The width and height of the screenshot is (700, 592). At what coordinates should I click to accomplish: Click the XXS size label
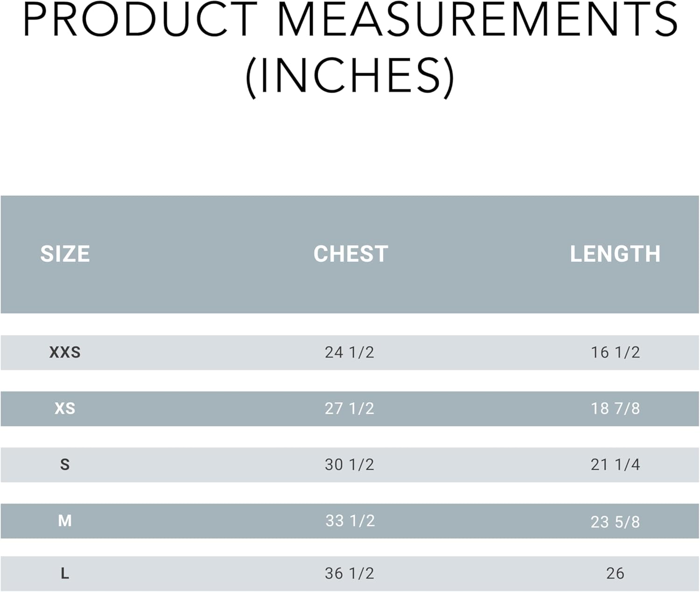[x=65, y=352]
